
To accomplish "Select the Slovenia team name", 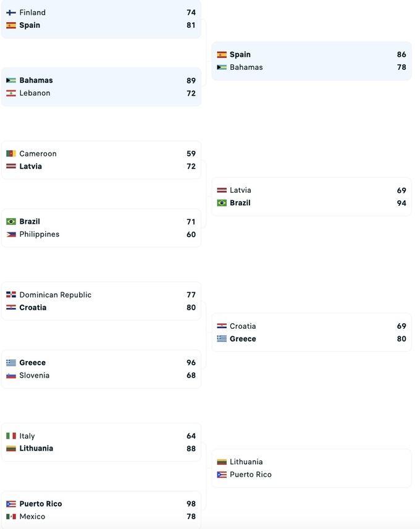I will 34,376.
